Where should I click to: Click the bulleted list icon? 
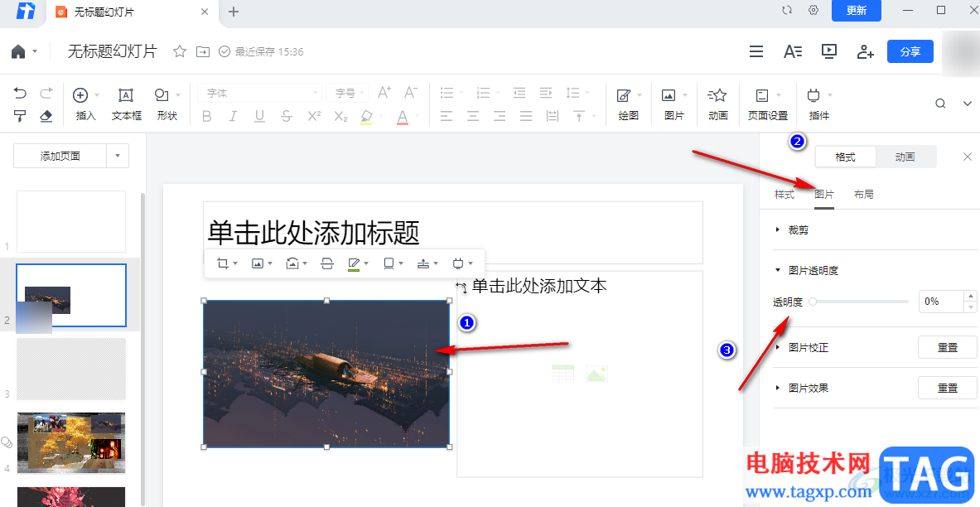(447, 93)
